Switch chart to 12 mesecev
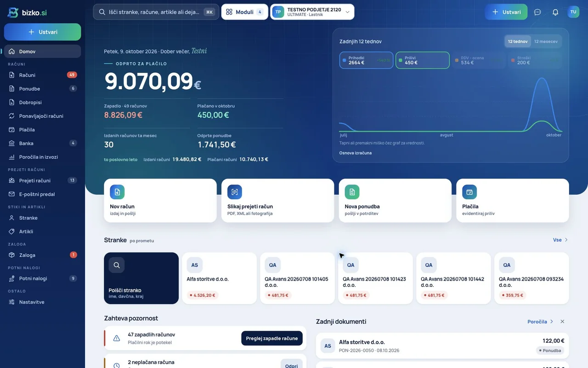Viewport: 588px width, 368px height. (x=546, y=41)
